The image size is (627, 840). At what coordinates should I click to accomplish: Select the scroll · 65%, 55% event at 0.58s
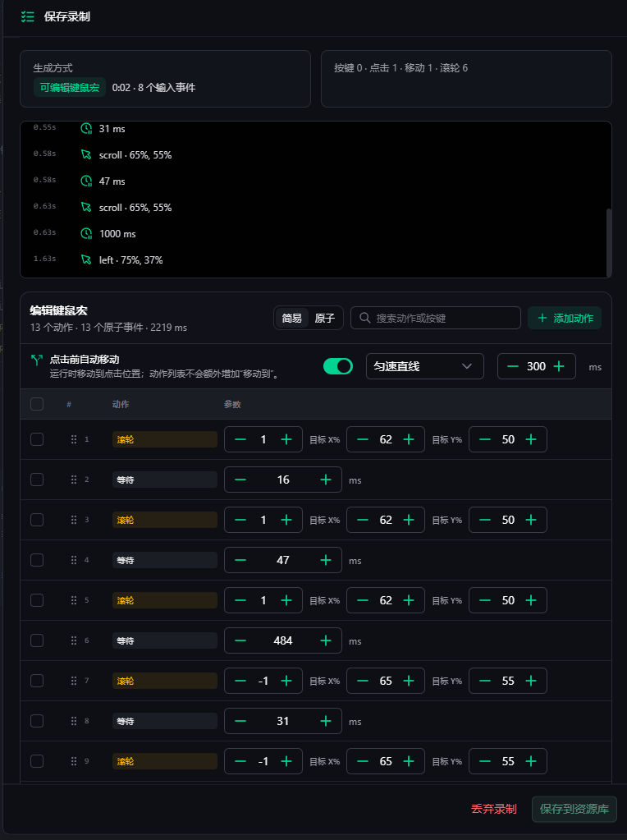[135, 155]
